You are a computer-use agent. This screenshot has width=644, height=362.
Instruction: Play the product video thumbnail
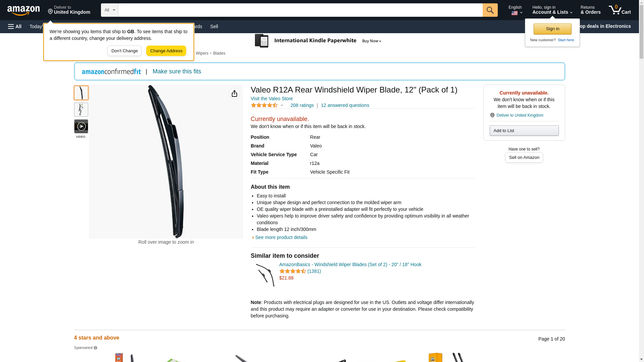(x=81, y=126)
